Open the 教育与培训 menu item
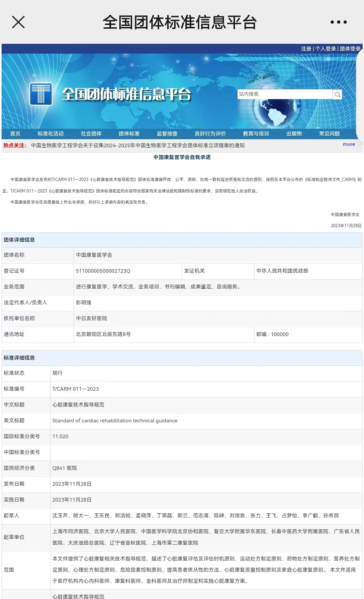 pos(256,134)
